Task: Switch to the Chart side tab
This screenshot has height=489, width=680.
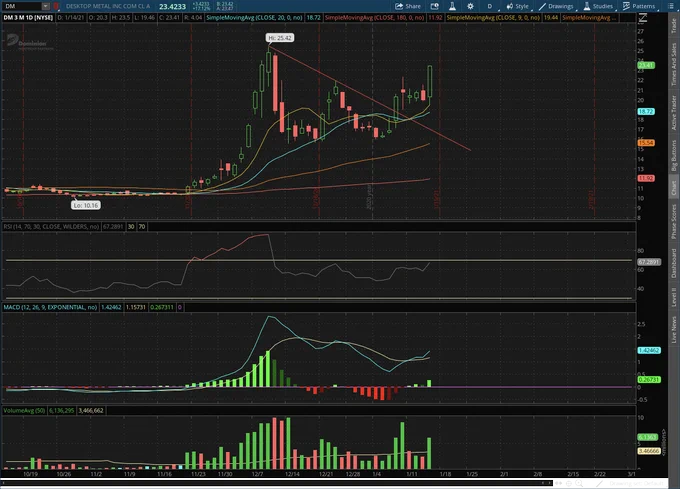Action: coord(673,188)
